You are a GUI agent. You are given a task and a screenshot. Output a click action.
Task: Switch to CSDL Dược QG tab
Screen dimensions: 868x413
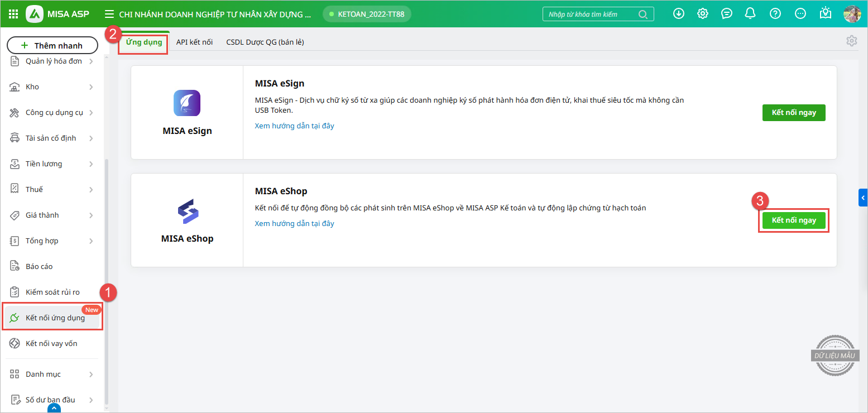click(x=265, y=42)
